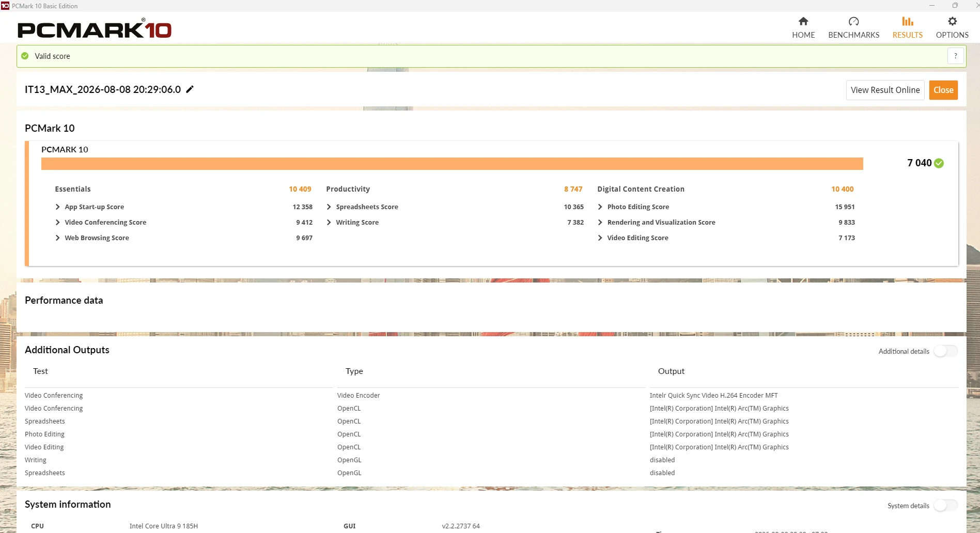980x533 pixels.
Task: Click the Productivity score 8 747
Action: pyautogui.click(x=573, y=189)
